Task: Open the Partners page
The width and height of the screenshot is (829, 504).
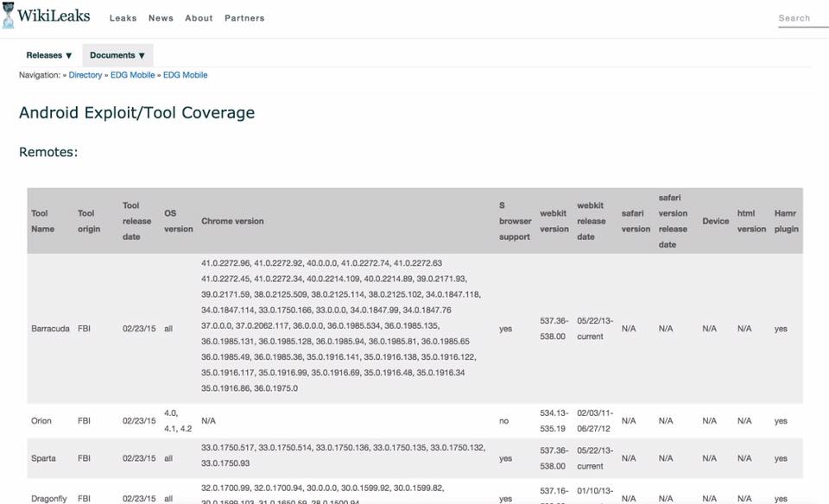Action: (244, 18)
